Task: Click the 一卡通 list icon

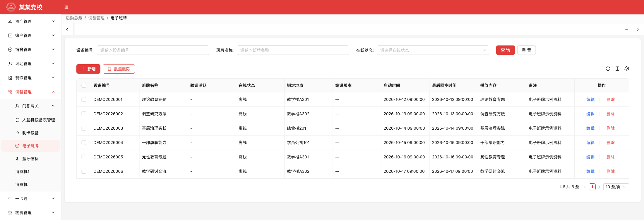Action: tap(10, 199)
